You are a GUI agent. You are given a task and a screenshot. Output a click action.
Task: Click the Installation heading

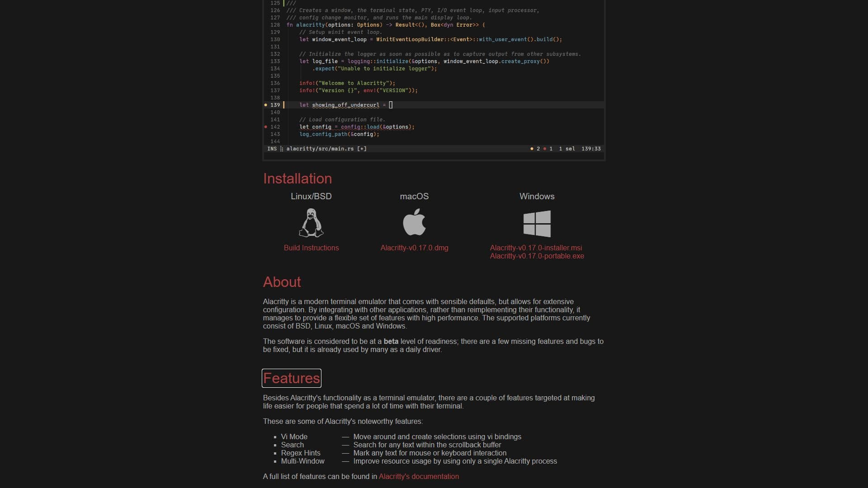point(297,178)
